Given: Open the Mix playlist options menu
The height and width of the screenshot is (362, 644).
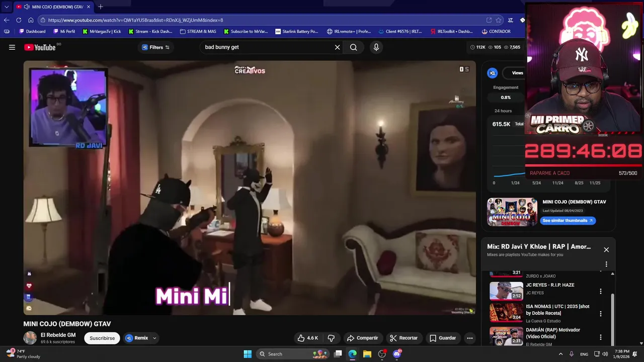Looking at the screenshot, I should point(606,264).
